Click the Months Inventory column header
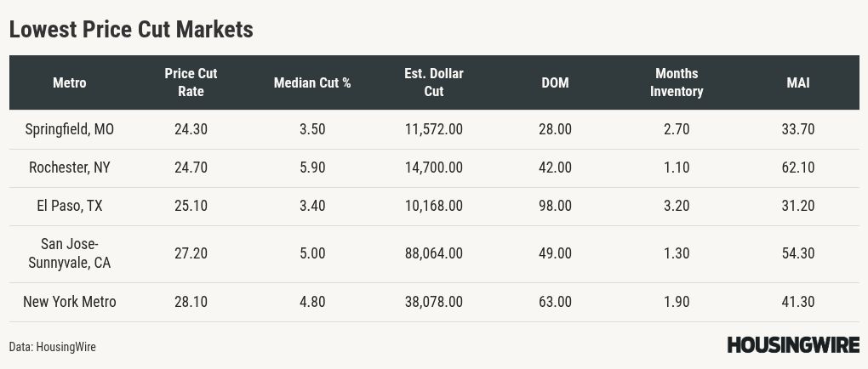868x369 pixels. pos(677,82)
